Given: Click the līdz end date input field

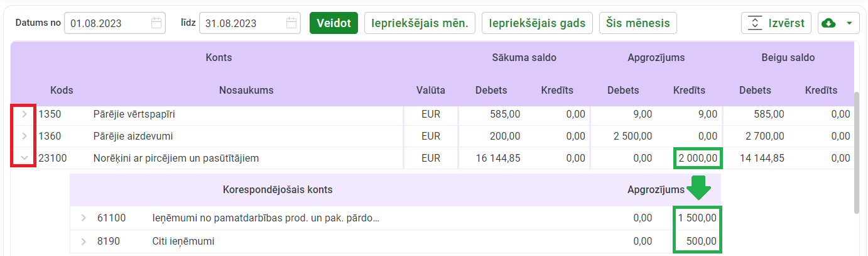Looking at the screenshot, I should coord(241,23).
